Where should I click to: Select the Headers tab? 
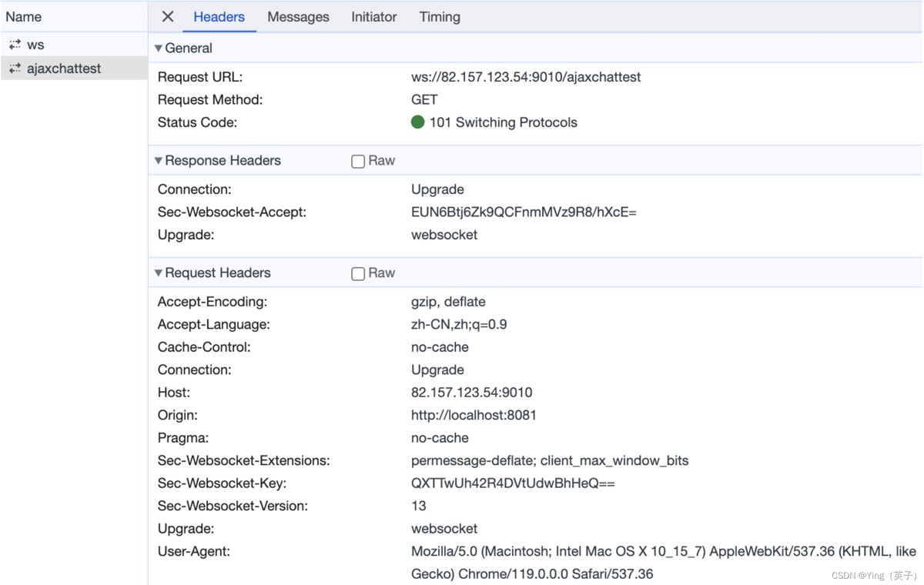pos(219,17)
